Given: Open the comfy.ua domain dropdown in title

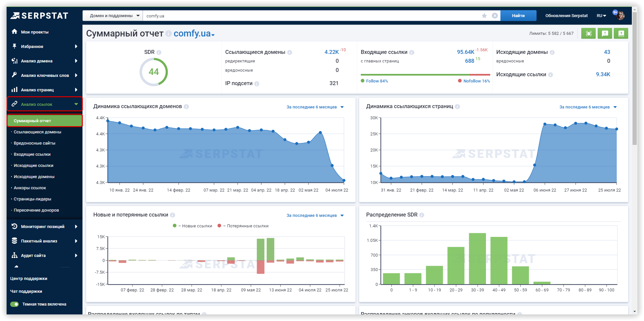Looking at the screenshot, I should (194, 34).
